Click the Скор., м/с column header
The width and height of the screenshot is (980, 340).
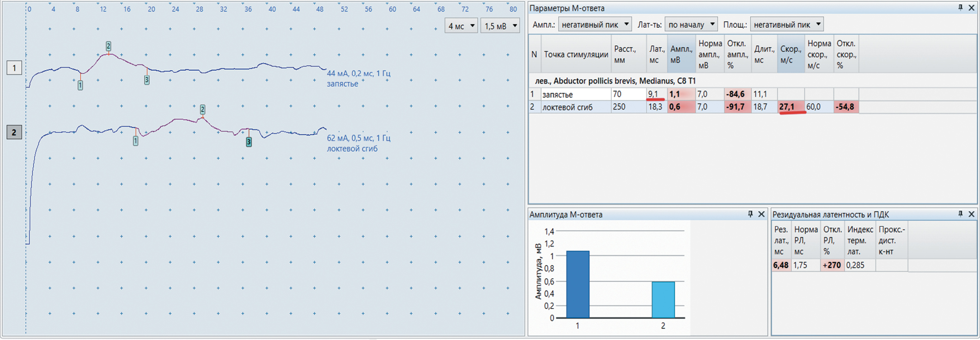point(790,55)
